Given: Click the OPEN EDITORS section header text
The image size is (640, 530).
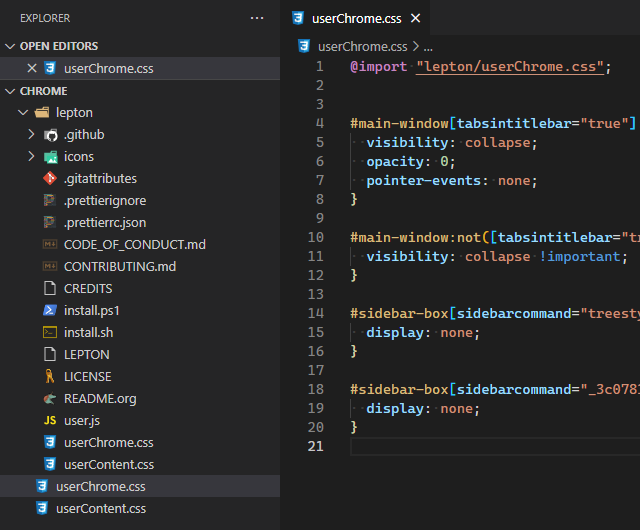Looking at the screenshot, I should (x=59, y=46).
